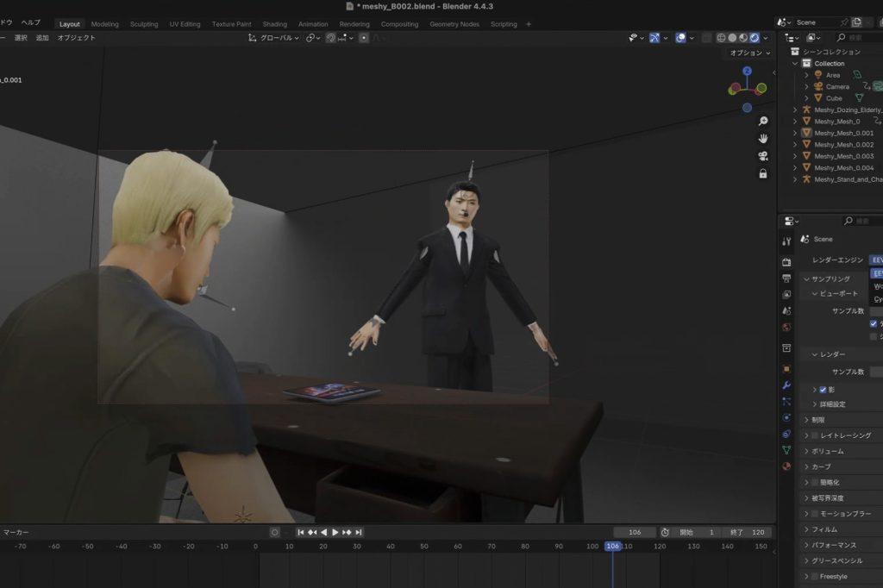Screen dimensions: 883x588
Task: Click the zoom viewport magnifier icon
Action: click(763, 122)
